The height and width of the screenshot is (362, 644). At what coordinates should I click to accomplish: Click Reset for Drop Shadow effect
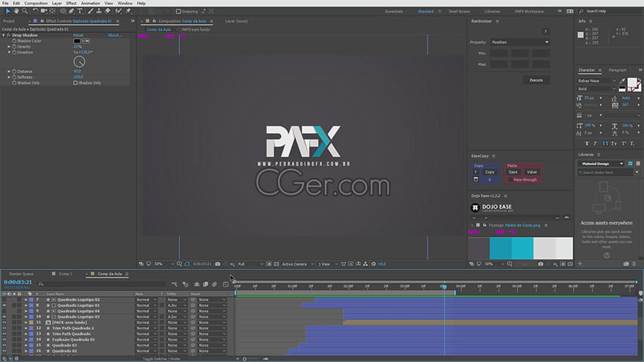tap(78, 35)
